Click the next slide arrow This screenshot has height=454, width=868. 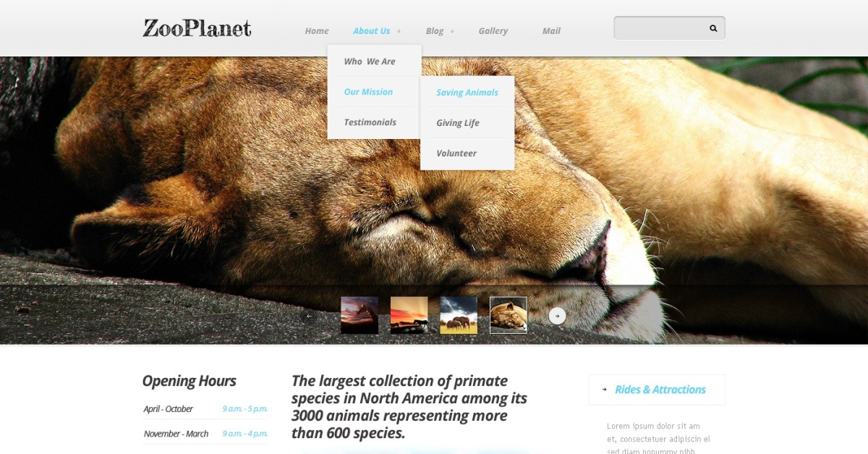coord(557,316)
